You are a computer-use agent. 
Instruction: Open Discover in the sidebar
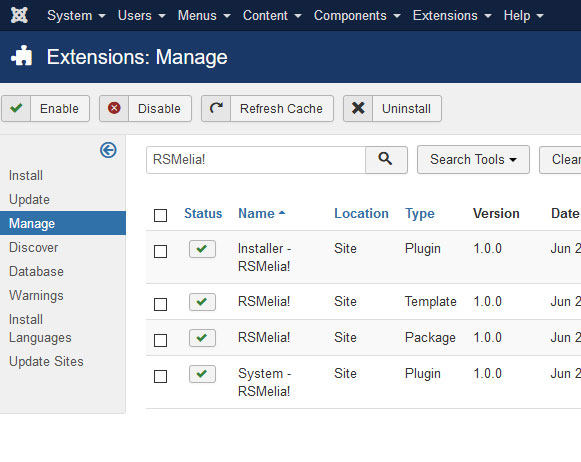33,247
